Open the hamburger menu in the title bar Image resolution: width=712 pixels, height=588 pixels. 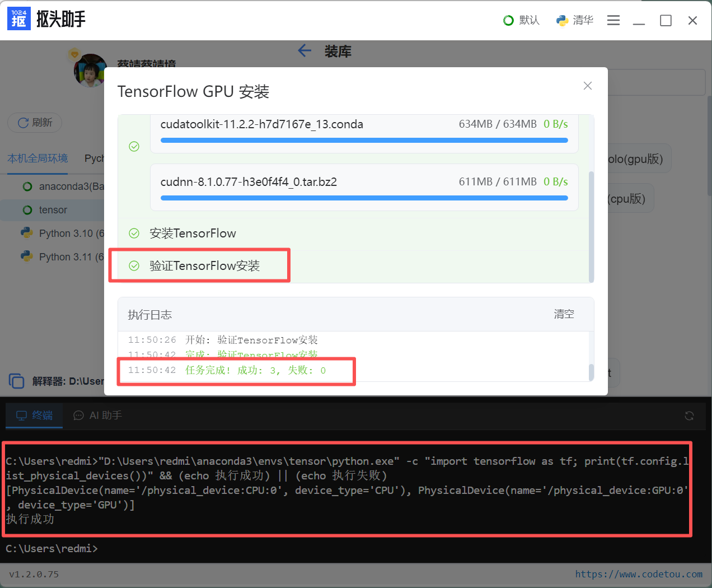pos(613,20)
